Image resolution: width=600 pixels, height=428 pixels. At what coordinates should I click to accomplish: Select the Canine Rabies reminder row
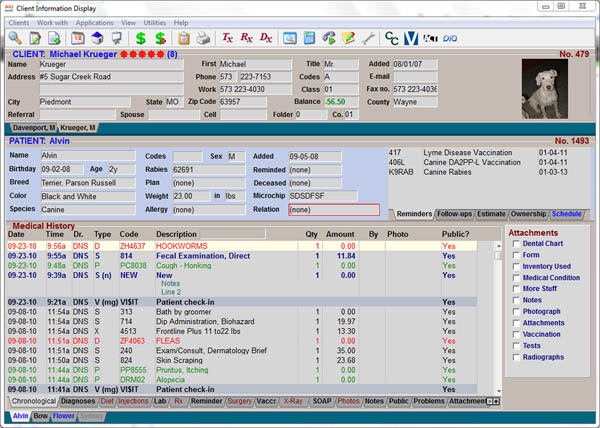click(x=478, y=172)
